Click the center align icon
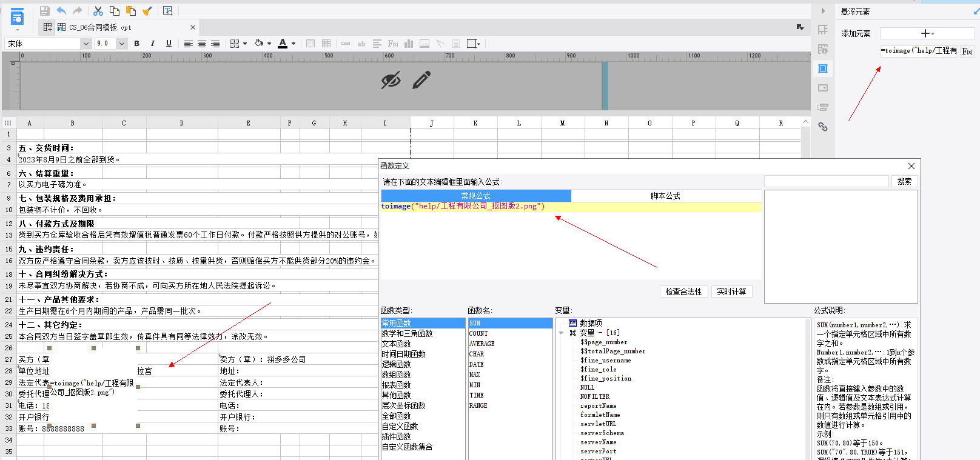 (202, 44)
